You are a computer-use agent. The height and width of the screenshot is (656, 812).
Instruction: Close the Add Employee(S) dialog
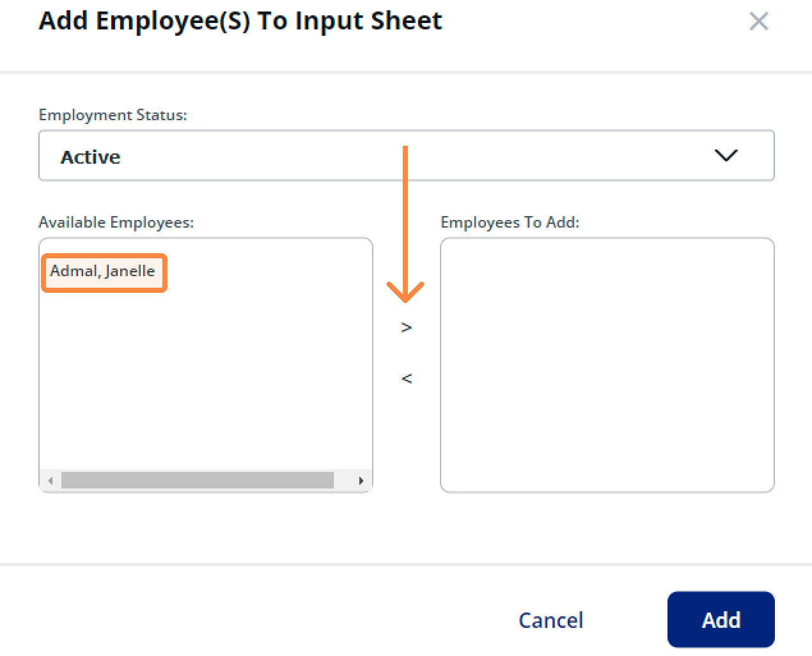pyautogui.click(x=758, y=22)
